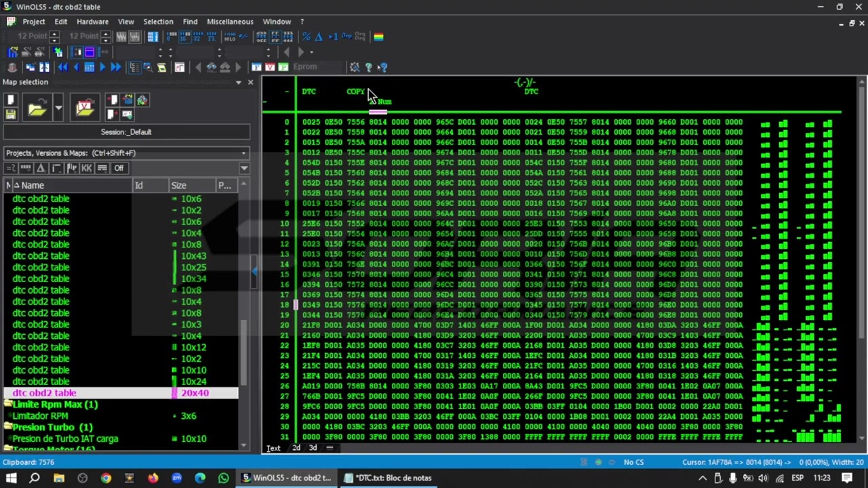Image resolution: width=868 pixels, height=488 pixels.
Task: Click the delta difference icon
Action: click(x=319, y=37)
